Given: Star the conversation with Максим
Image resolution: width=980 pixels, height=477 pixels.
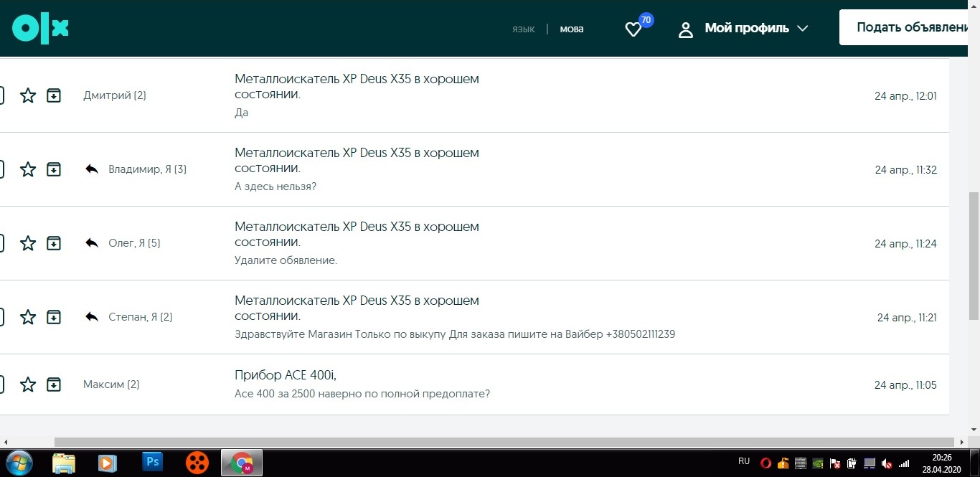Looking at the screenshot, I should pos(28,385).
